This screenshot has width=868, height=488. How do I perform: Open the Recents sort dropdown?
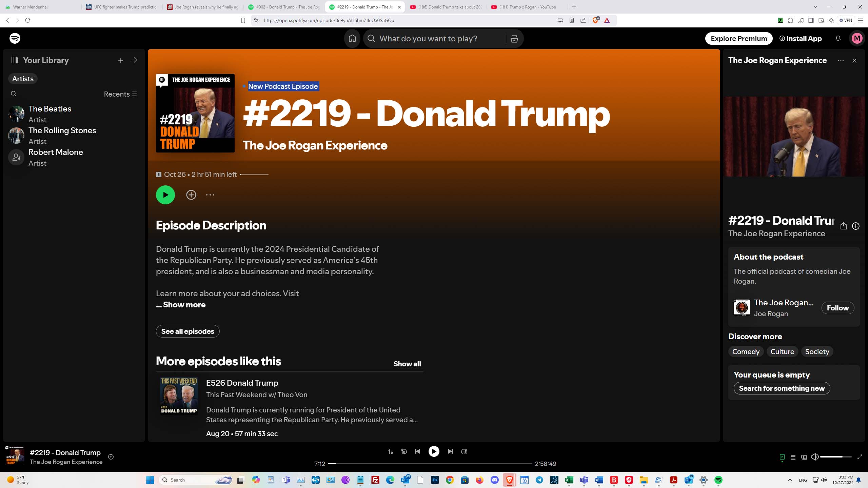[x=120, y=94]
